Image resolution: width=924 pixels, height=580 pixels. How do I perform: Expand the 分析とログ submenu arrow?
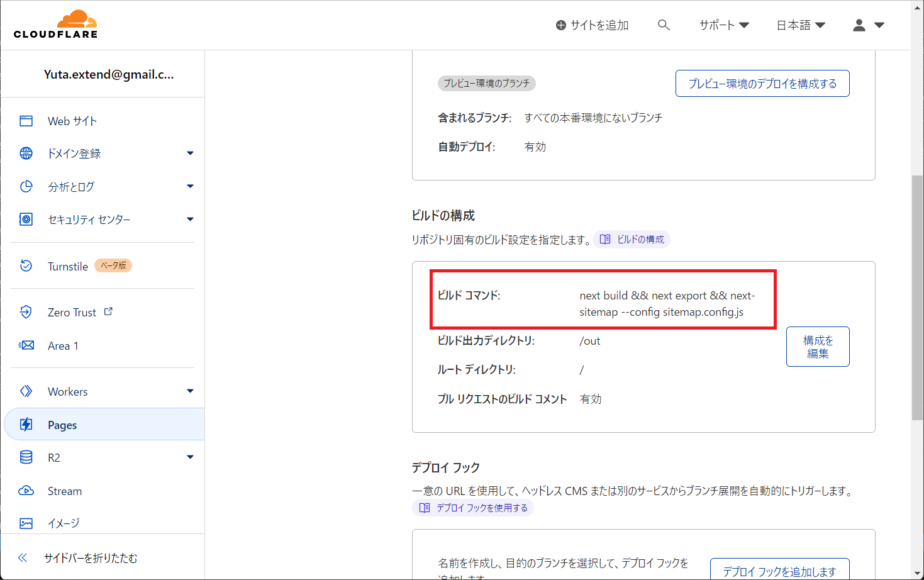[x=190, y=186]
